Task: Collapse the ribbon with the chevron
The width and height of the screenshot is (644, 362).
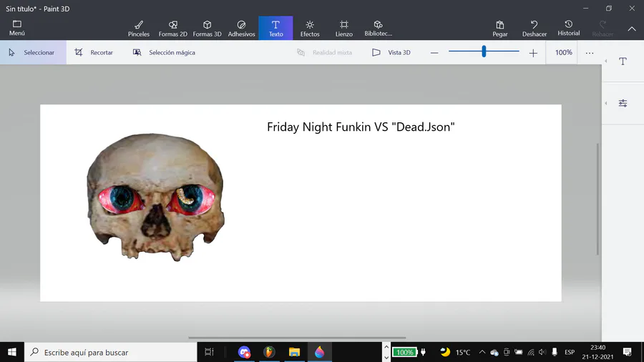Action: (x=632, y=29)
